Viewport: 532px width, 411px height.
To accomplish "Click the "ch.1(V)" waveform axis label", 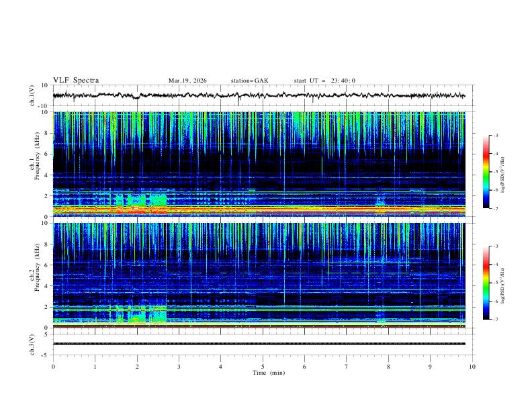I will [x=32, y=95].
